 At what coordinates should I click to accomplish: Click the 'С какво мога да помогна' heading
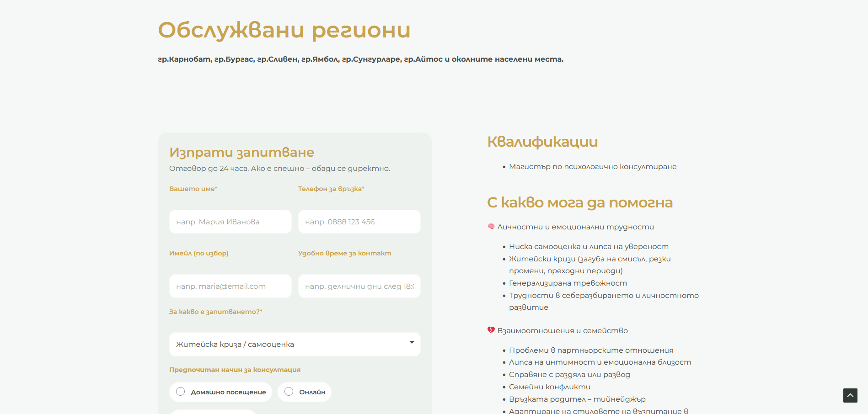[579, 202]
